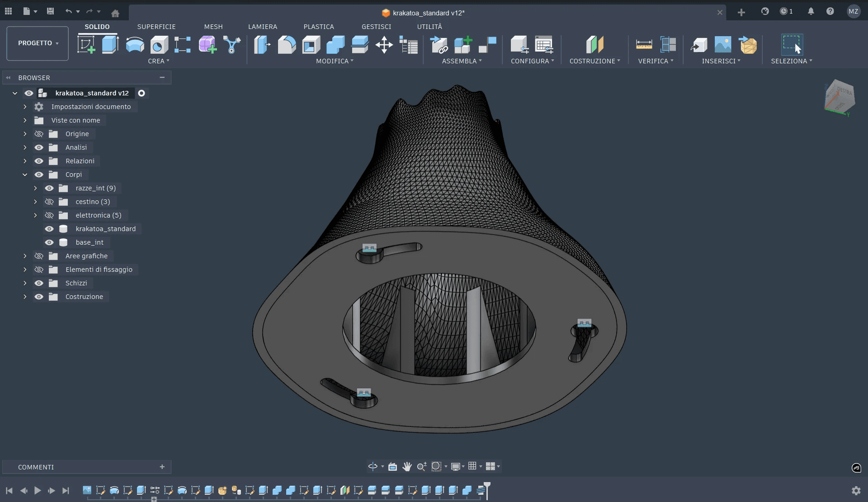Show the cestino folder
Screen dimensions: 868x502
pos(49,202)
